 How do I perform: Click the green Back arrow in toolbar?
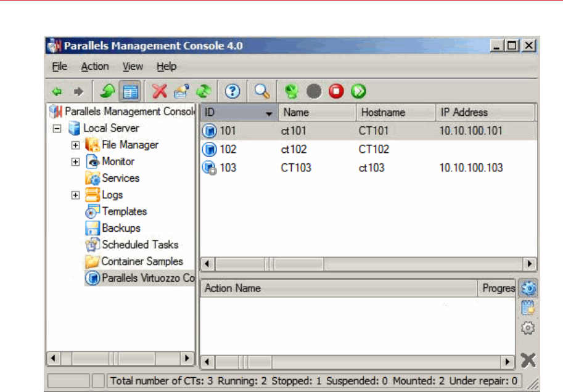pyautogui.click(x=57, y=92)
